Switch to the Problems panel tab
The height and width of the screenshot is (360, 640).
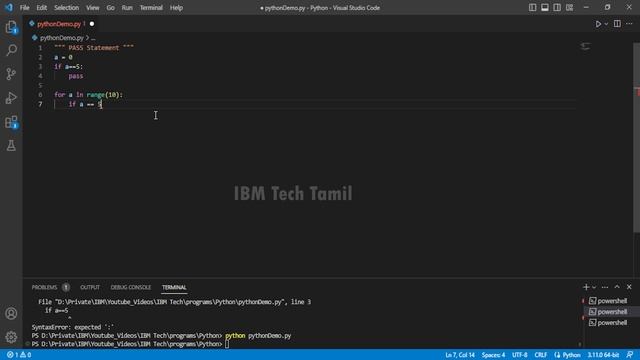[44, 287]
